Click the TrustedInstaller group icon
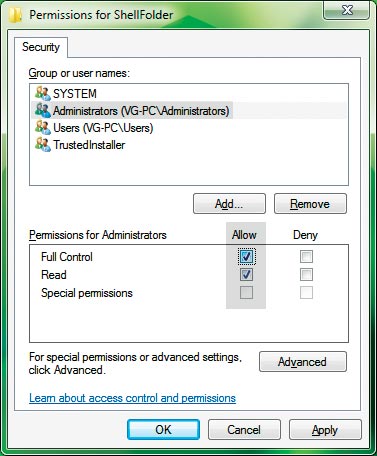This screenshot has width=377, height=456. pos(43,145)
